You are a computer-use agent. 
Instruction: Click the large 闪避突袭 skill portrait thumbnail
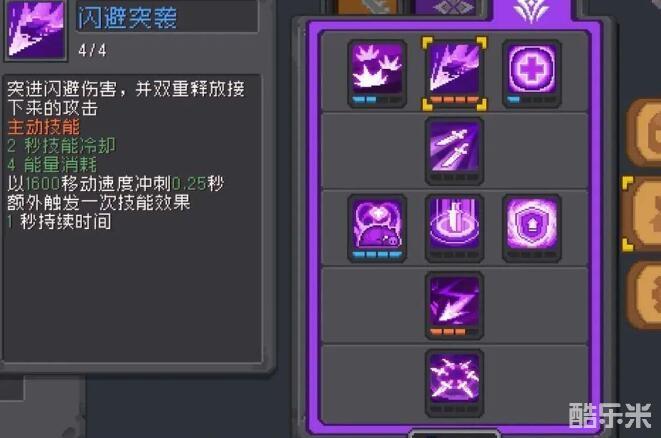35,30
